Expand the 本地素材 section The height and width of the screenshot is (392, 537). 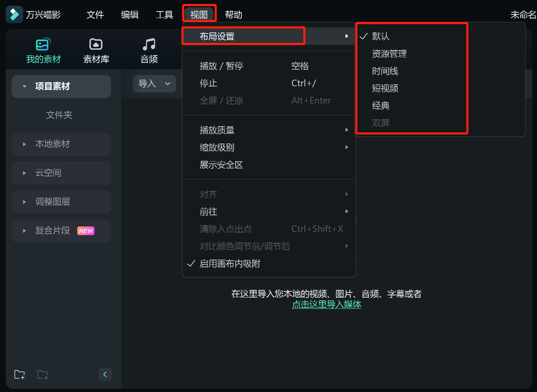24,144
